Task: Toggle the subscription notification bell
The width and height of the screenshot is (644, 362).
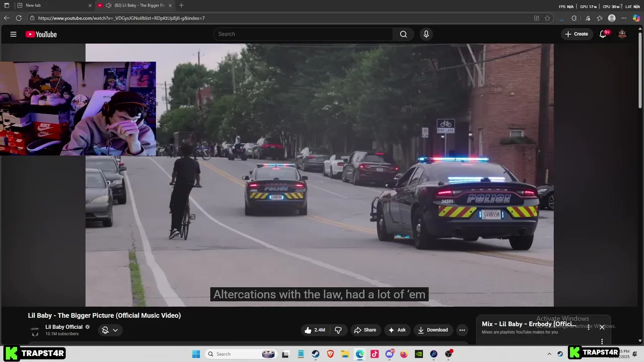Action: pyautogui.click(x=105, y=330)
